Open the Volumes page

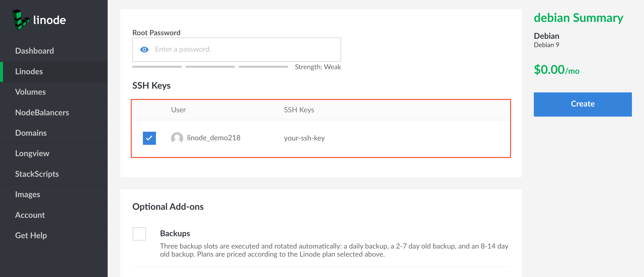point(30,92)
